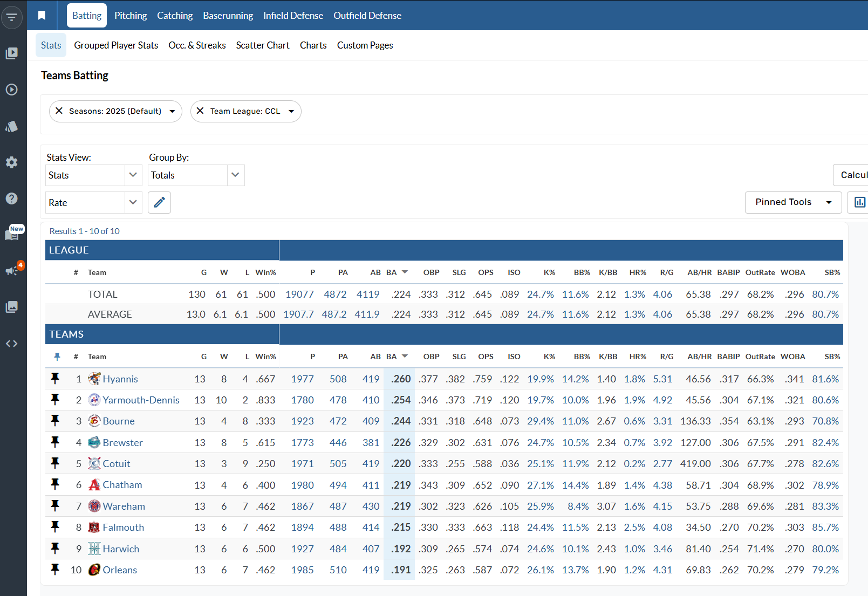
Task: Open the settings gear in sidebar
Action: tap(12, 162)
